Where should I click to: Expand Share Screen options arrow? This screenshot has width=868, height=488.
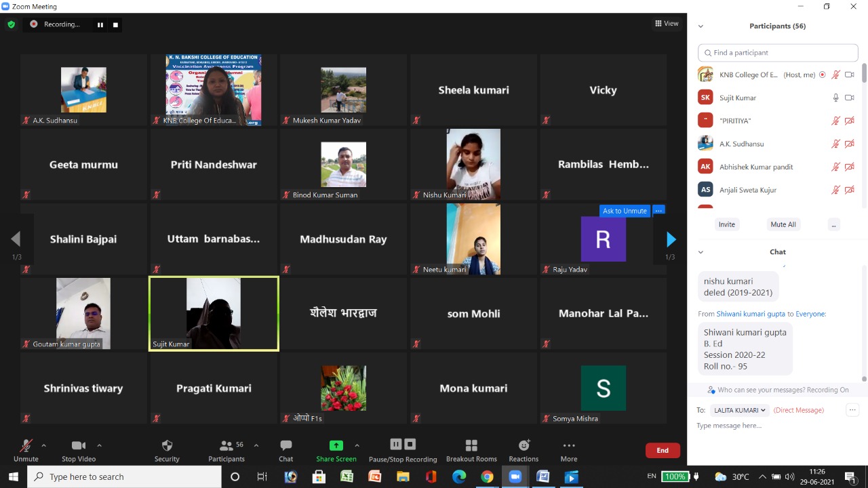pyautogui.click(x=357, y=445)
